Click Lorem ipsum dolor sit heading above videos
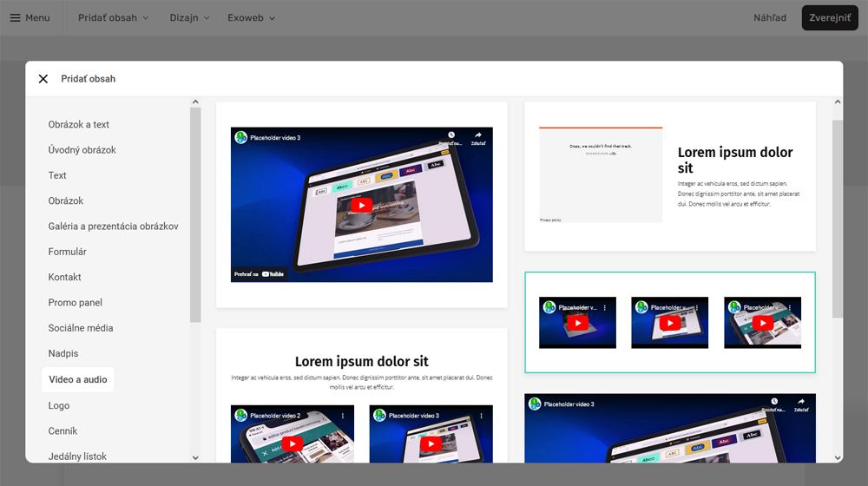 coord(361,361)
